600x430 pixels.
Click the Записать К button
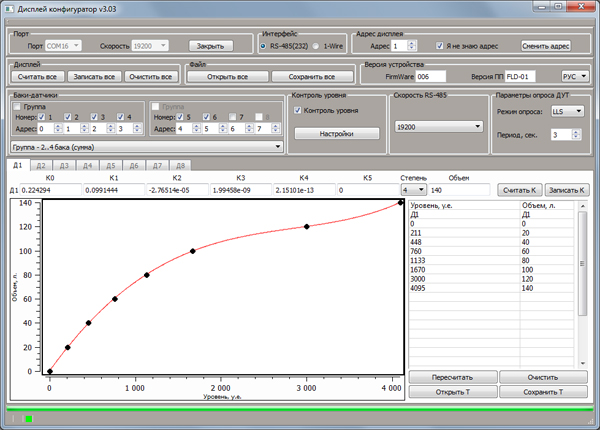(567, 190)
